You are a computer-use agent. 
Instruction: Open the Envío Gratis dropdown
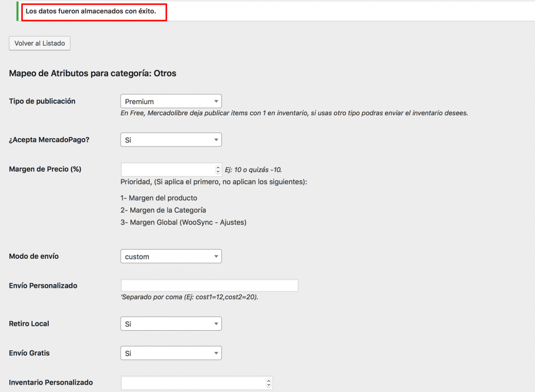(x=171, y=353)
